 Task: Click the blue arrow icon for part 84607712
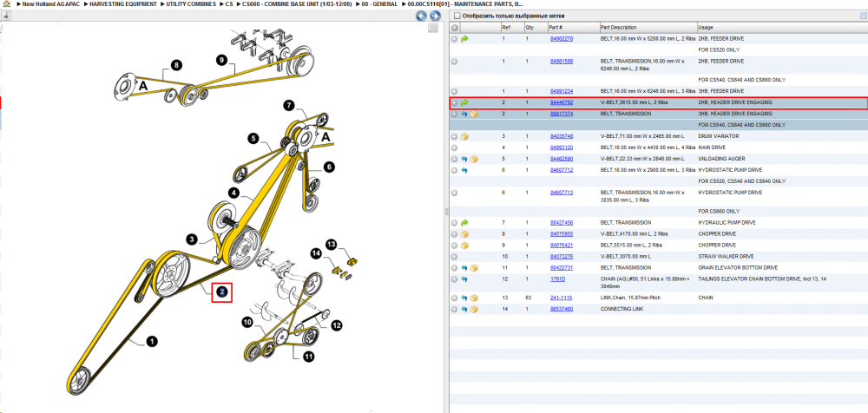[x=464, y=170]
